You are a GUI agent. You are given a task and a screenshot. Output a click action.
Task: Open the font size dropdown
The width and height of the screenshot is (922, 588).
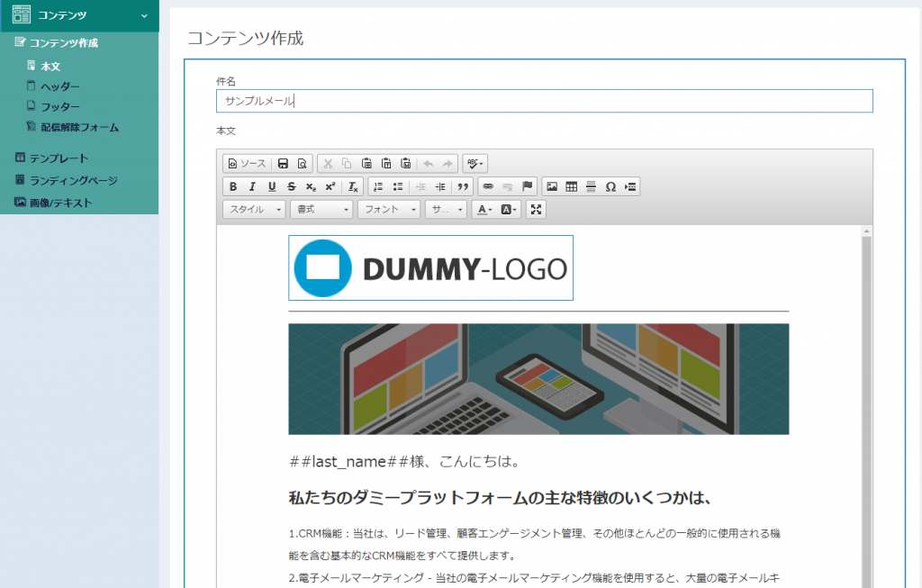click(x=447, y=209)
